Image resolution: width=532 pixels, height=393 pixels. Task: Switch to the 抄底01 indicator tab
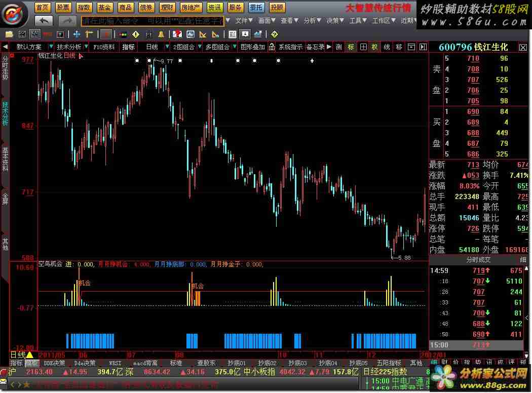pos(237,363)
